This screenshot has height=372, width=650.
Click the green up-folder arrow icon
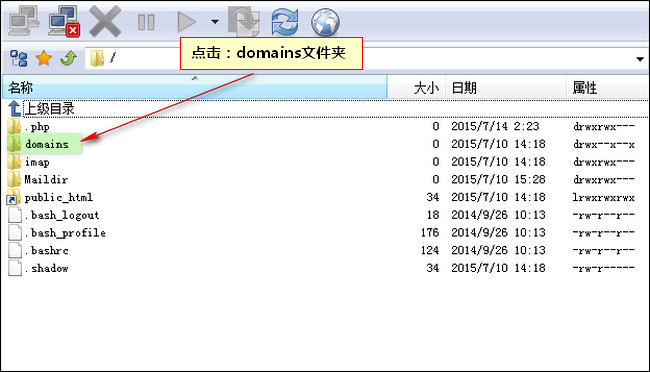point(68,58)
